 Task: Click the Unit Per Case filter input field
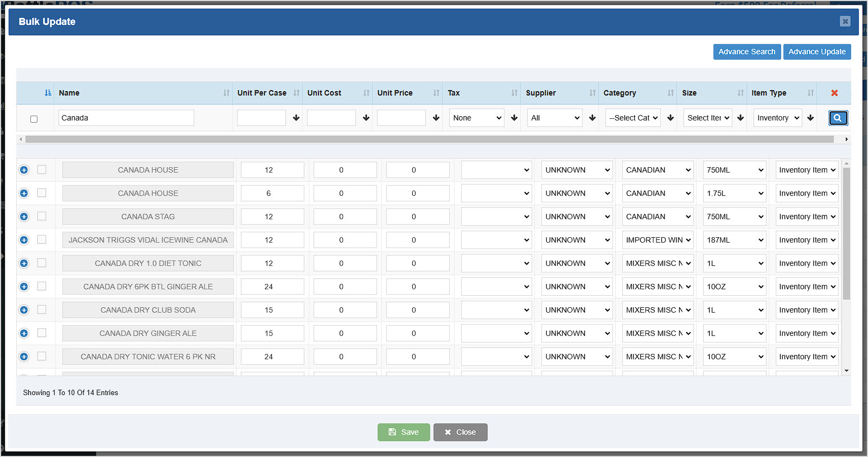(261, 118)
